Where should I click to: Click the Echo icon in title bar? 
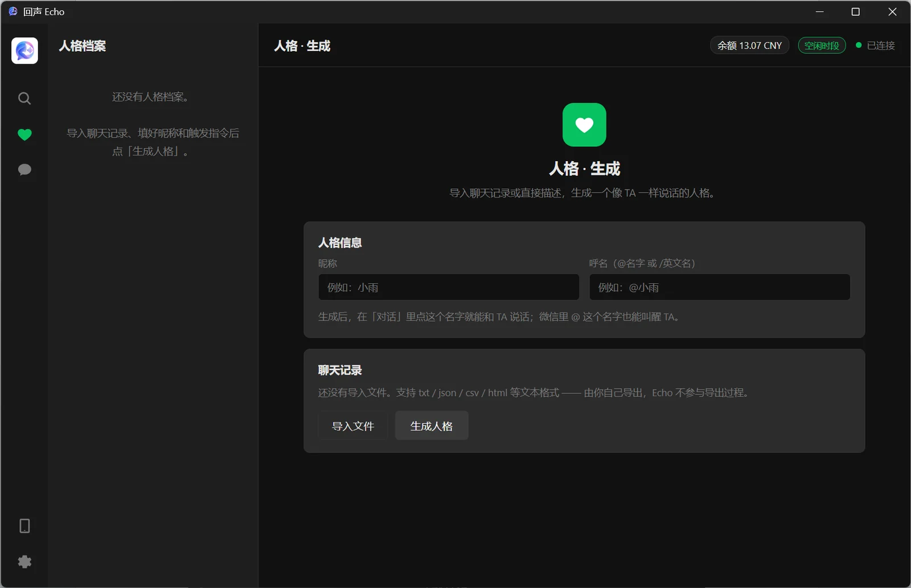point(13,11)
